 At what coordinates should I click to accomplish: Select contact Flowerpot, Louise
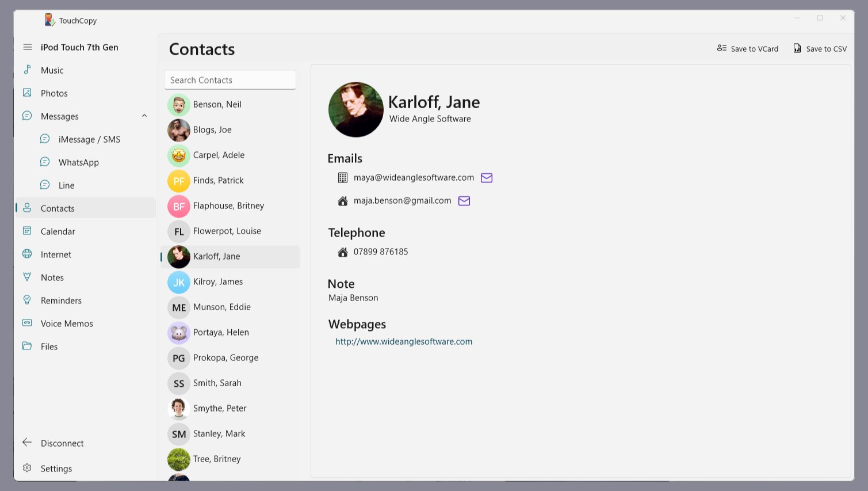230,231
